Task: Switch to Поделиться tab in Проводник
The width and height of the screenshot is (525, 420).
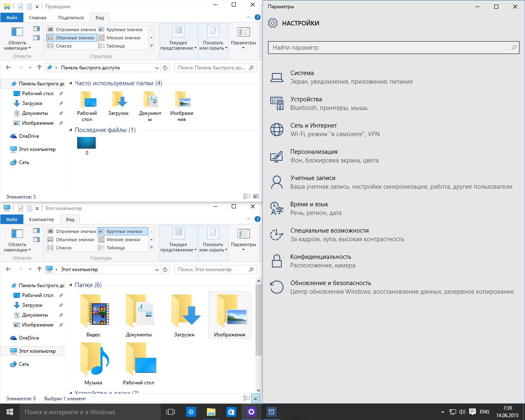Action: tap(71, 18)
